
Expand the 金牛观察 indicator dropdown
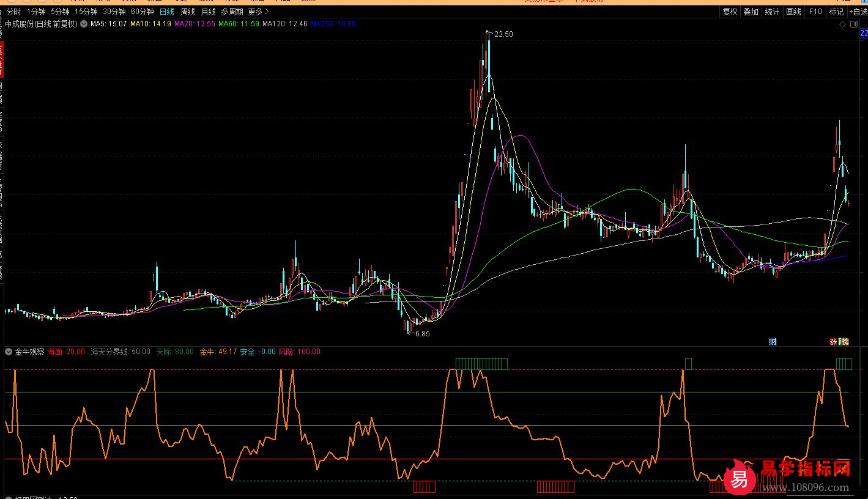(9, 352)
